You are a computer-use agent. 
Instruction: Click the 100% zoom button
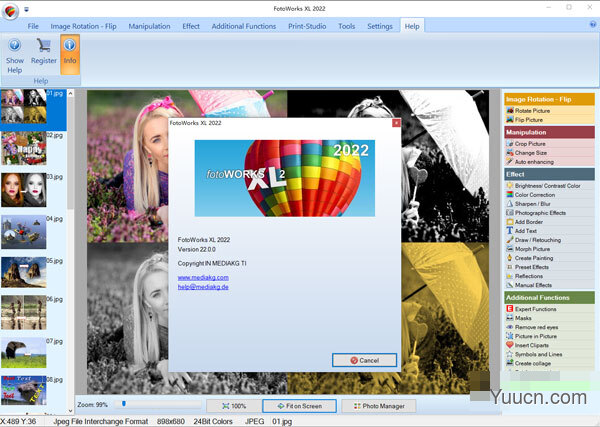234,406
